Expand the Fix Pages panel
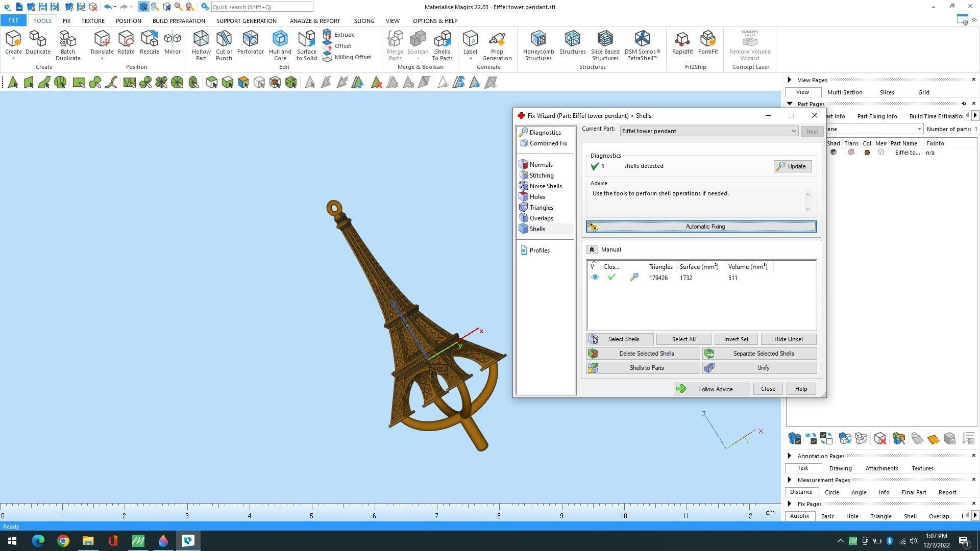980x551 pixels. click(789, 504)
